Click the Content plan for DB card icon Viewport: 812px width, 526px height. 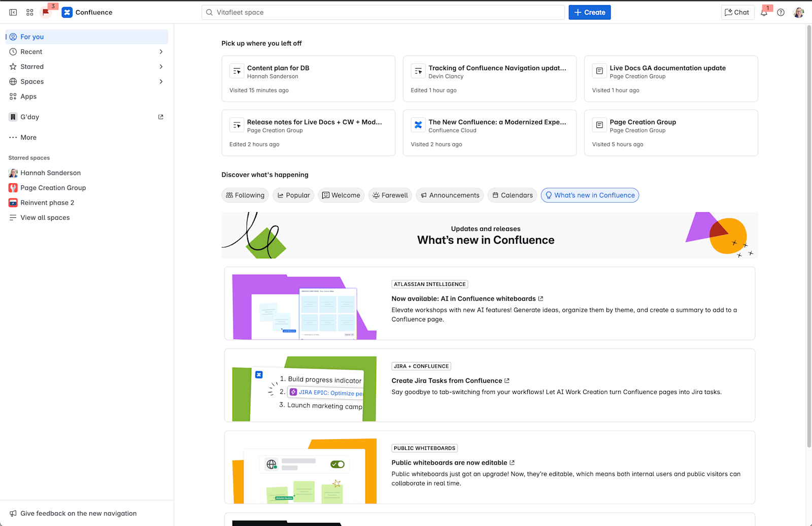[x=237, y=71]
